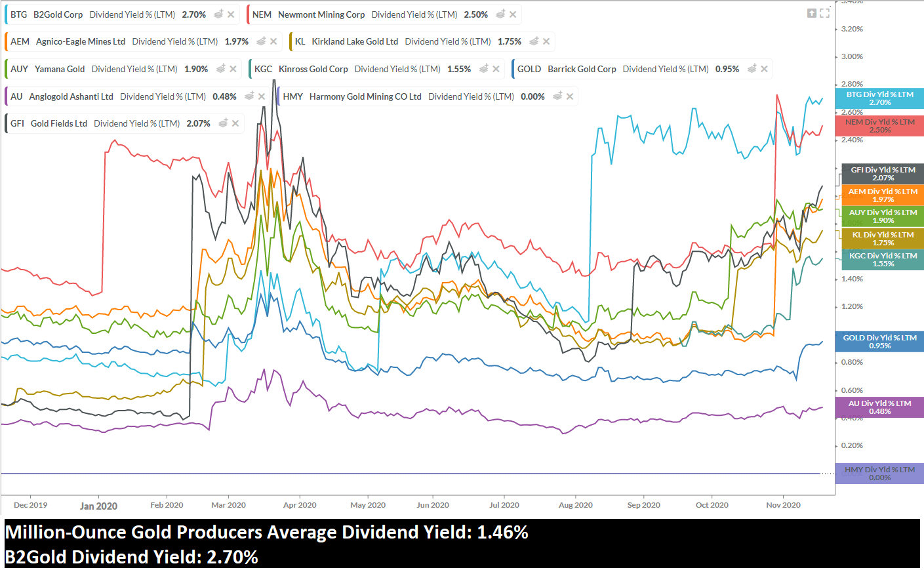Remove the Anglogold Ashanti series with its X

(262, 96)
